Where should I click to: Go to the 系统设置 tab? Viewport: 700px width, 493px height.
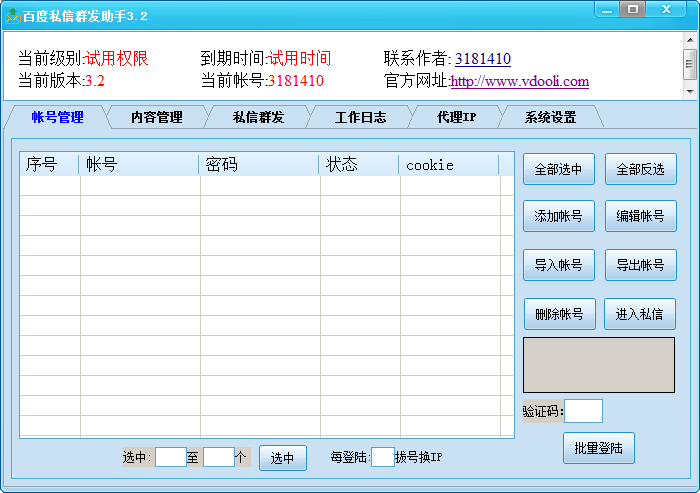[550, 117]
